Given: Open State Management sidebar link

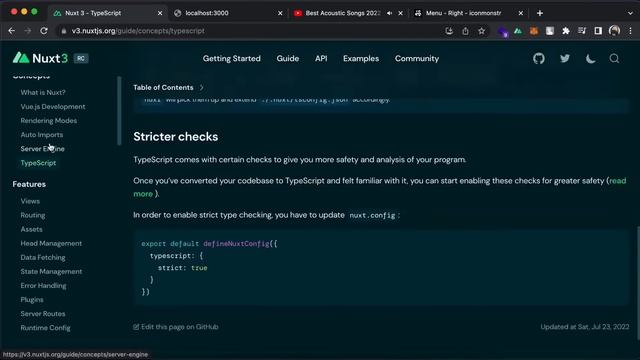Looking at the screenshot, I should 51,271.
